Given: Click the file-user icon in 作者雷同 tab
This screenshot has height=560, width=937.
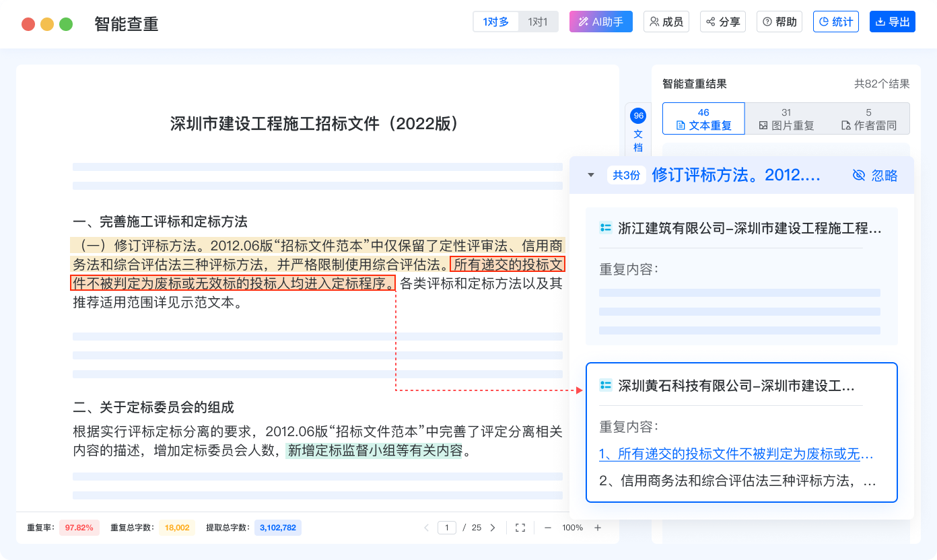Looking at the screenshot, I should point(846,125).
